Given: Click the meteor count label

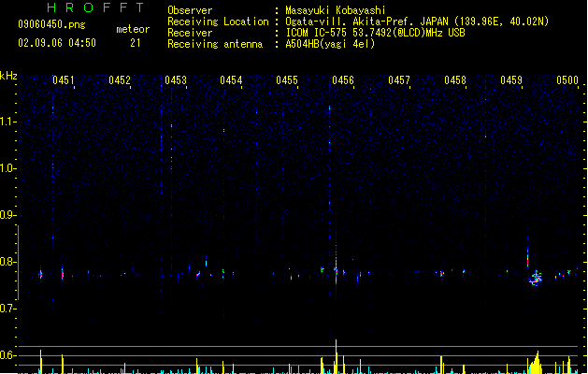Looking at the screenshot, I should tap(133, 29).
